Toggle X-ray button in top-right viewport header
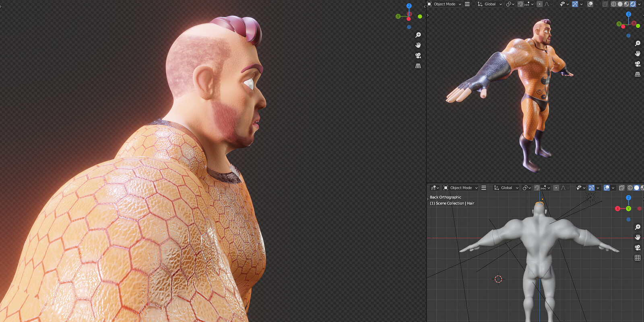Screen dimensions: 644x322 coord(605,4)
